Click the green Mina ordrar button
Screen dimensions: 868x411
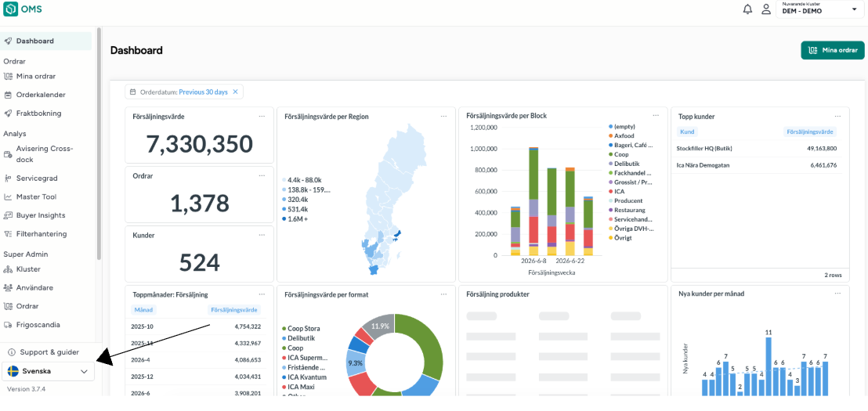click(832, 50)
